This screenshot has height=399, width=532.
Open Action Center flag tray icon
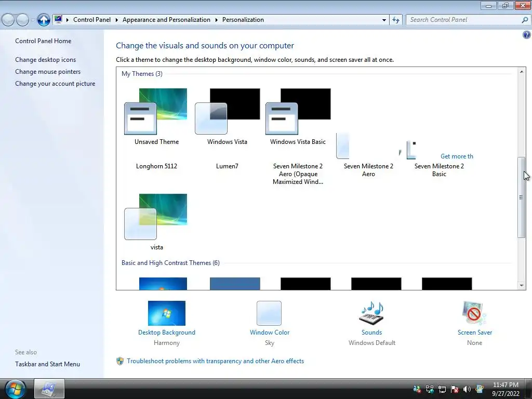455,389
